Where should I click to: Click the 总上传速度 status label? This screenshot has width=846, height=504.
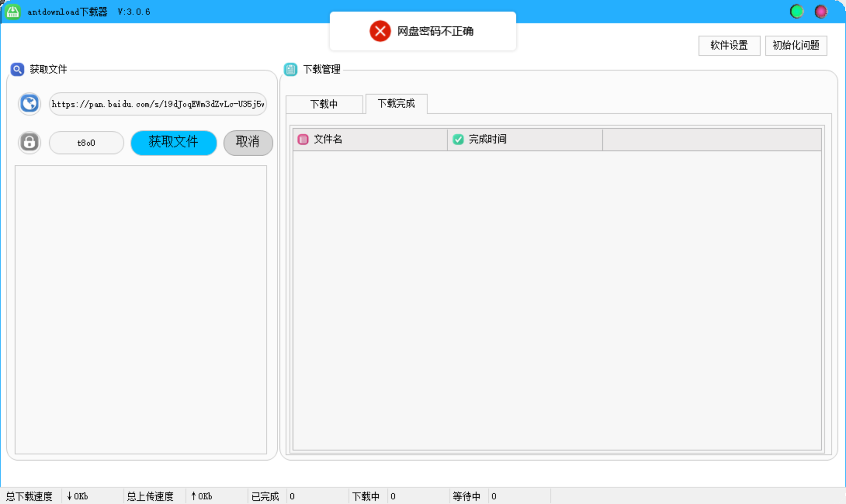point(150,496)
